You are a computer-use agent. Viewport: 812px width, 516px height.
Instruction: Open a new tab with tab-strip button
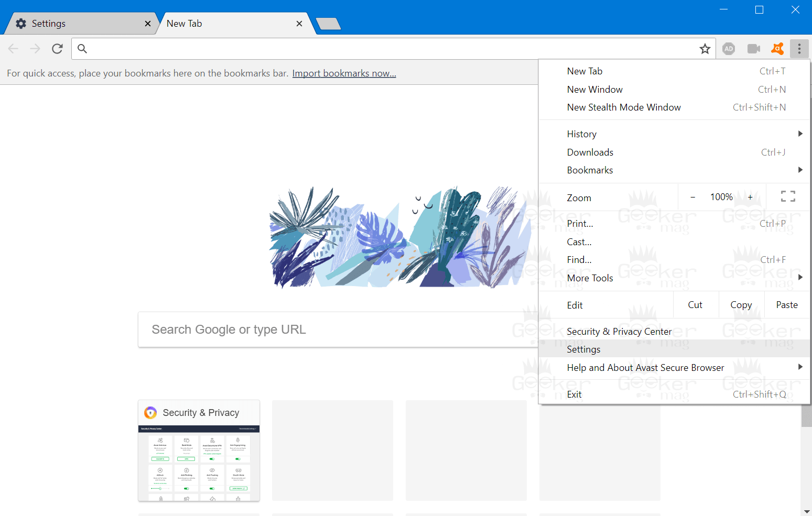pos(329,24)
